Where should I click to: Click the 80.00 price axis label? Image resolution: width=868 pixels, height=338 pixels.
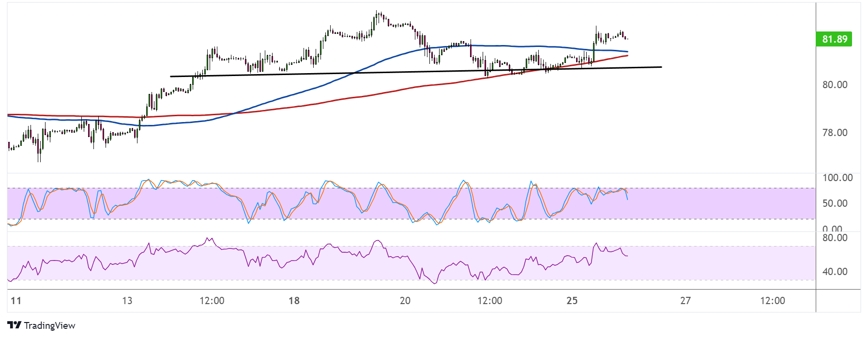[835, 85]
